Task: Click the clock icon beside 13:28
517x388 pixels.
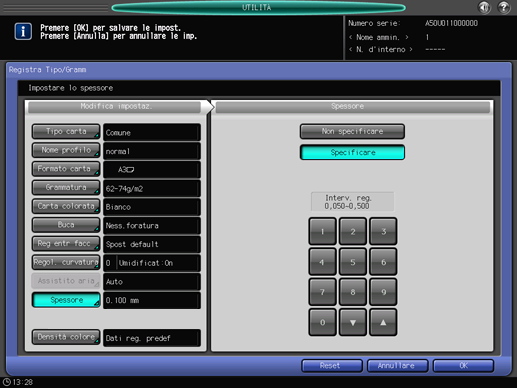Action: point(6,382)
